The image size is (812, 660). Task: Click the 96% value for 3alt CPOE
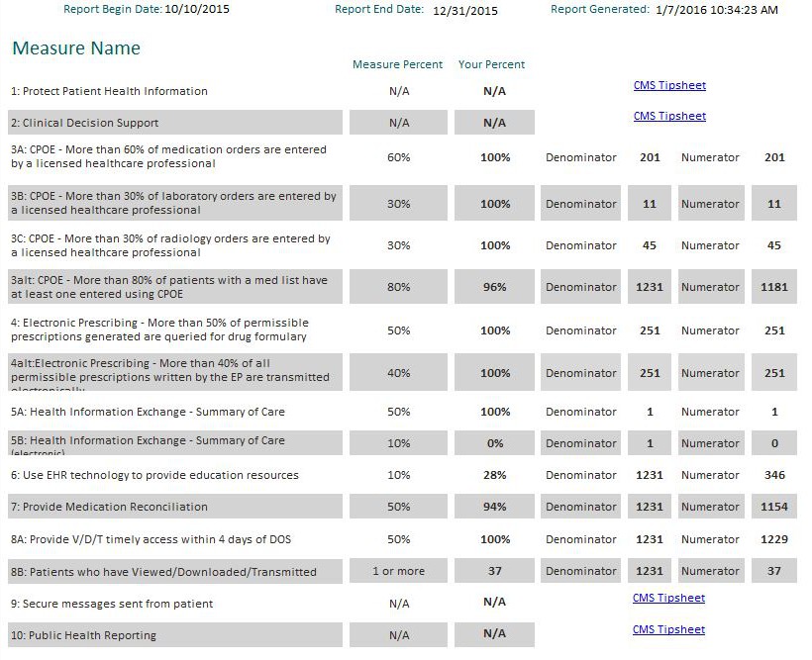point(492,286)
